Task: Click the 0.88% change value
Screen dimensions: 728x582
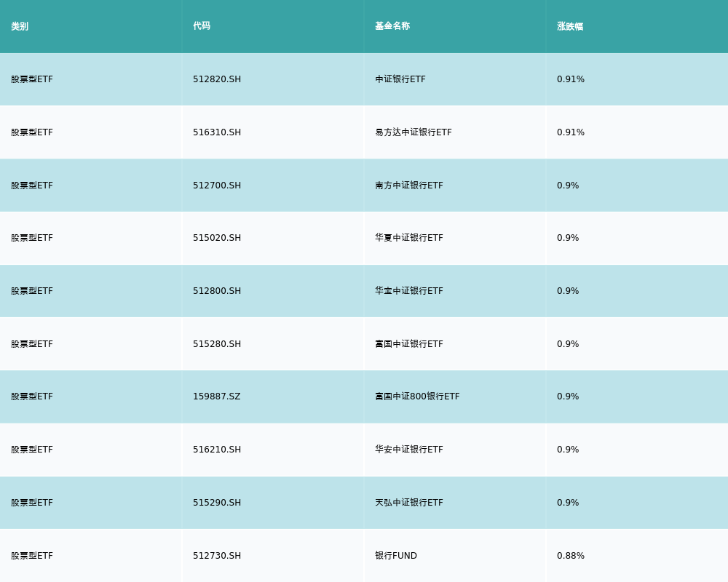Action: coord(571,556)
